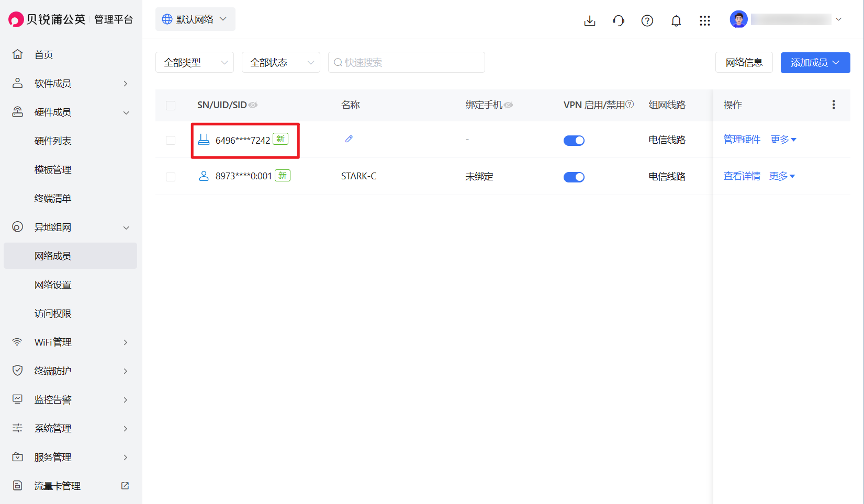This screenshot has height=504, width=864.
Task: Click 查看详情 link
Action: coord(742,176)
